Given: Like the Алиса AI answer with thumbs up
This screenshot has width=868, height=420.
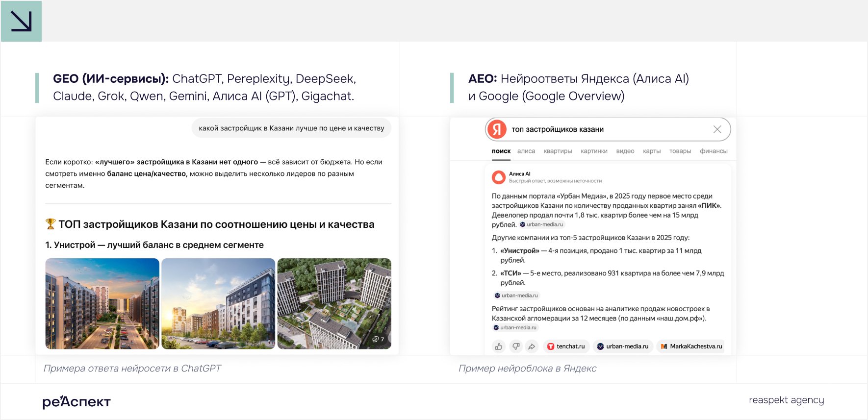Looking at the screenshot, I should [x=499, y=346].
